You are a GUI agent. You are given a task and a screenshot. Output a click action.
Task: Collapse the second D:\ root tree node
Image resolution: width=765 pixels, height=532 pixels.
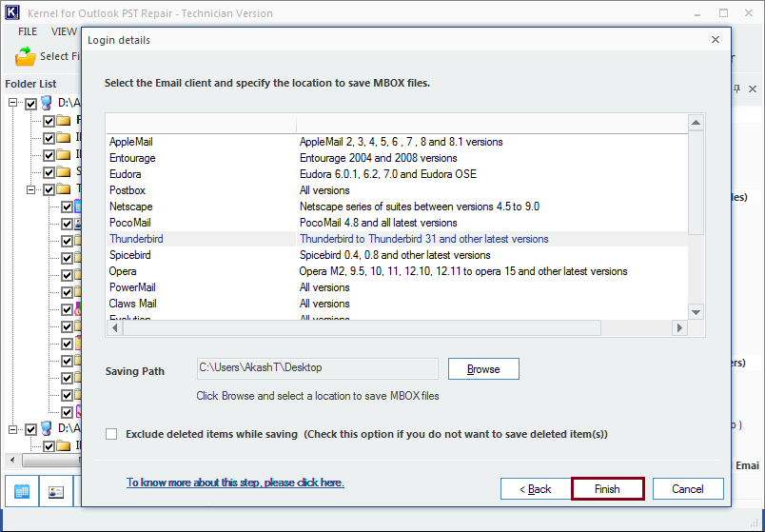click(13, 428)
